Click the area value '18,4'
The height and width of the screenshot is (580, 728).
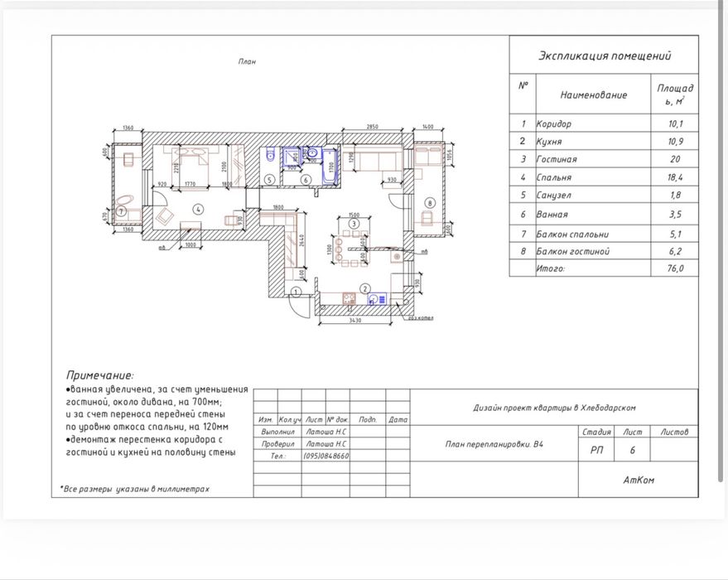click(x=676, y=177)
